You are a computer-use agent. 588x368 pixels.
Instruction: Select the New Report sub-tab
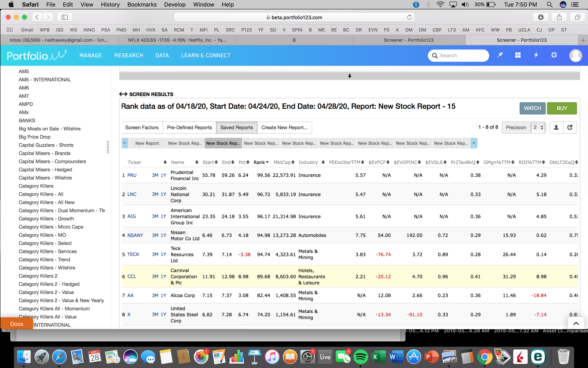[x=147, y=143]
